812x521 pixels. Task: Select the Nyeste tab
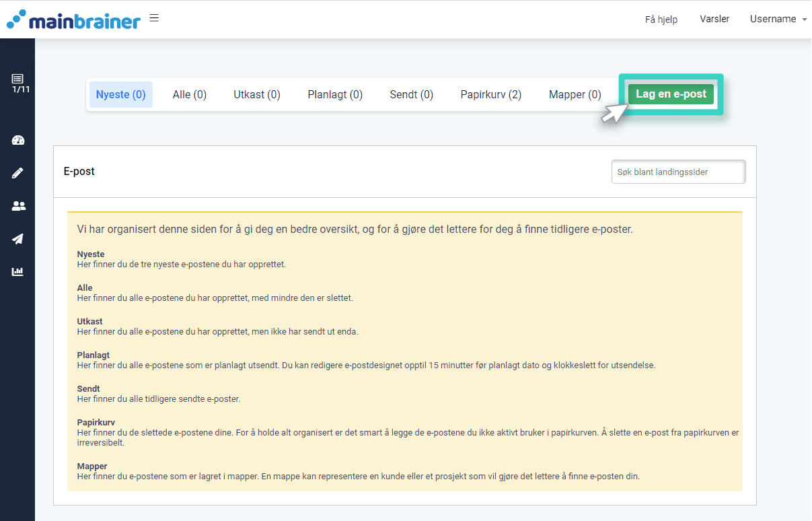click(x=121, y=94)
